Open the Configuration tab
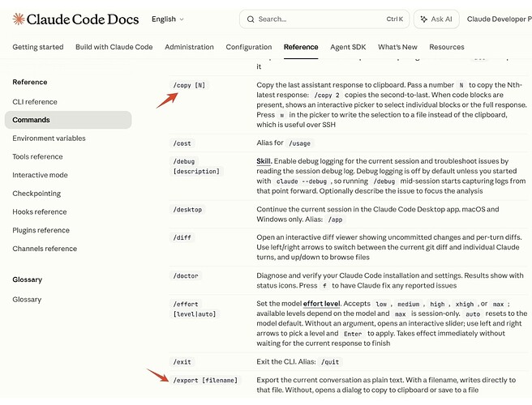The height and width of the screenshot is (405, 532). (249, 47)
